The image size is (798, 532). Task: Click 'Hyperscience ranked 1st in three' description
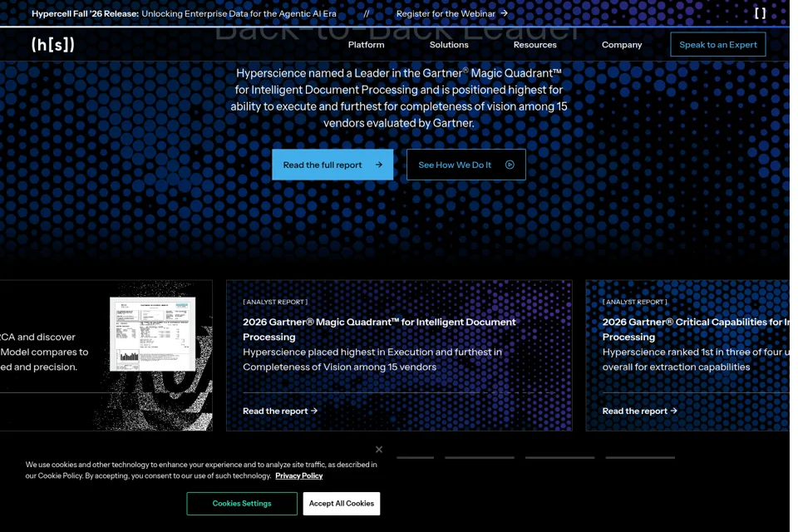point(696,359)
